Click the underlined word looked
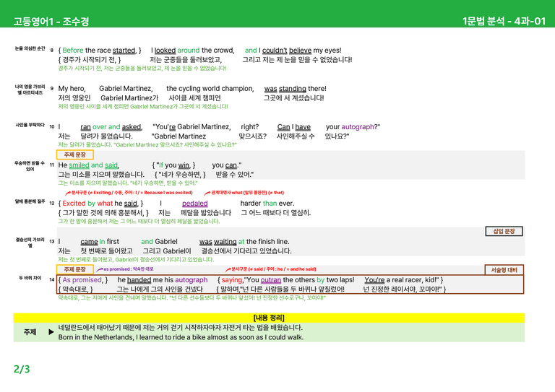Viewport: 555px width, 392px height. 165,51
